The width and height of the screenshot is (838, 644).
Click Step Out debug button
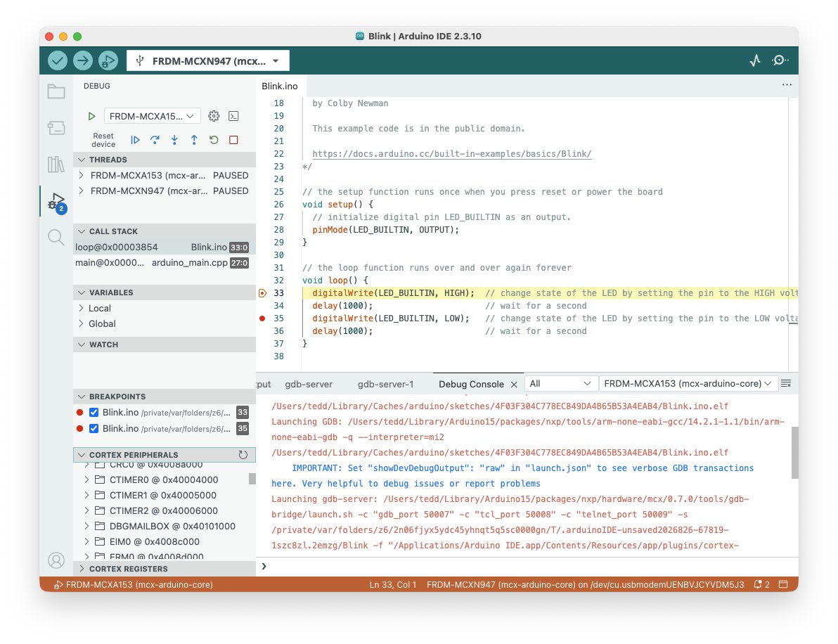[194, 140]
